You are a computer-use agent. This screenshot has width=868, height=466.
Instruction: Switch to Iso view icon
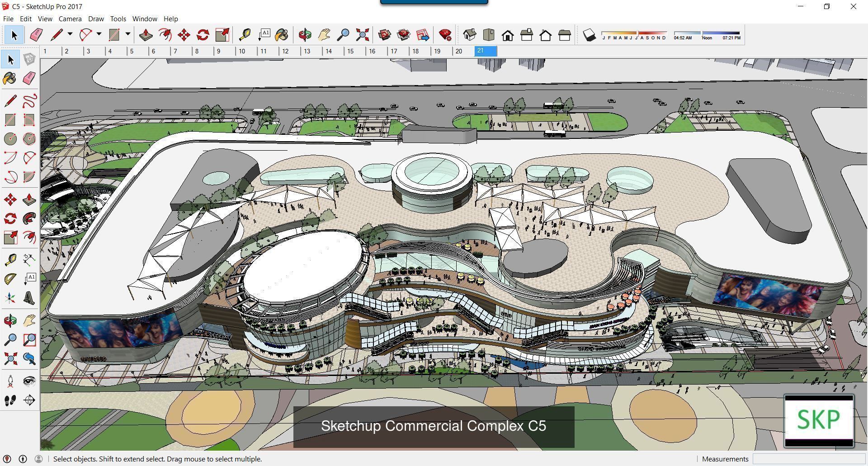click(x=470, y=35)
